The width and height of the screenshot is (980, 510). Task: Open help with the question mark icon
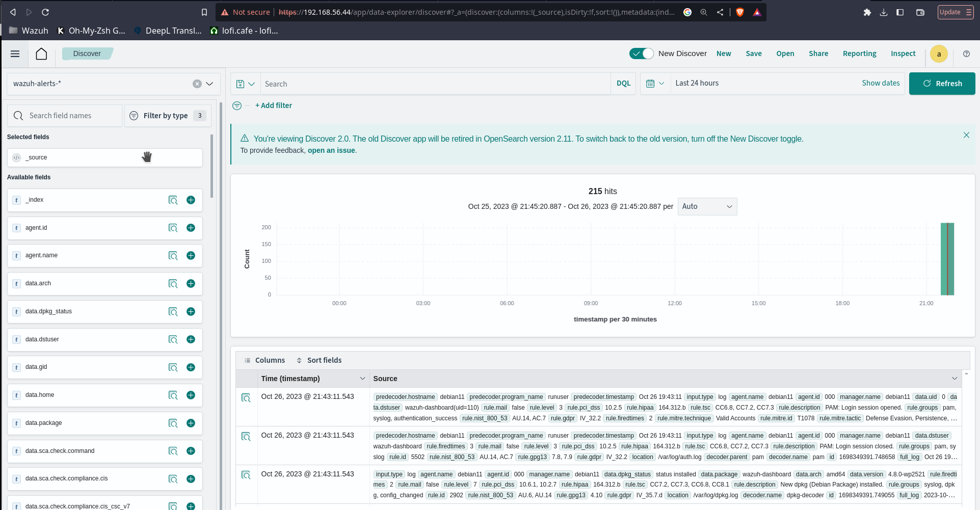click(x=966, y=53)
